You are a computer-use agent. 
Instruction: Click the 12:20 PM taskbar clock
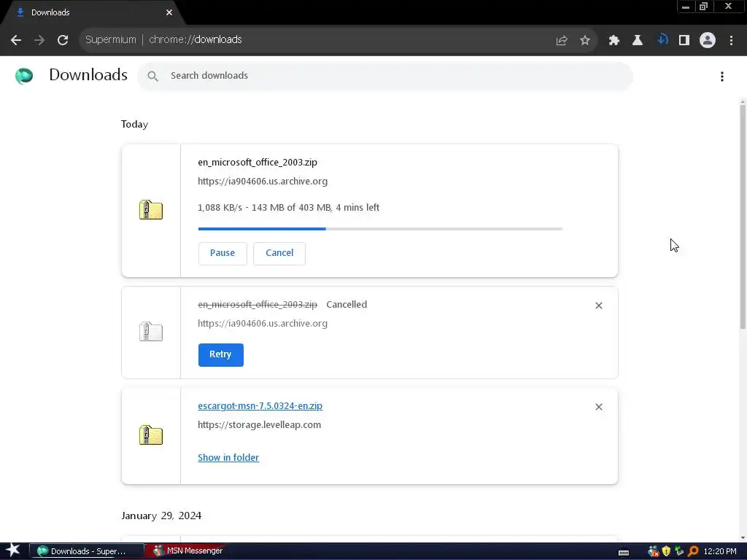(720, 551)
